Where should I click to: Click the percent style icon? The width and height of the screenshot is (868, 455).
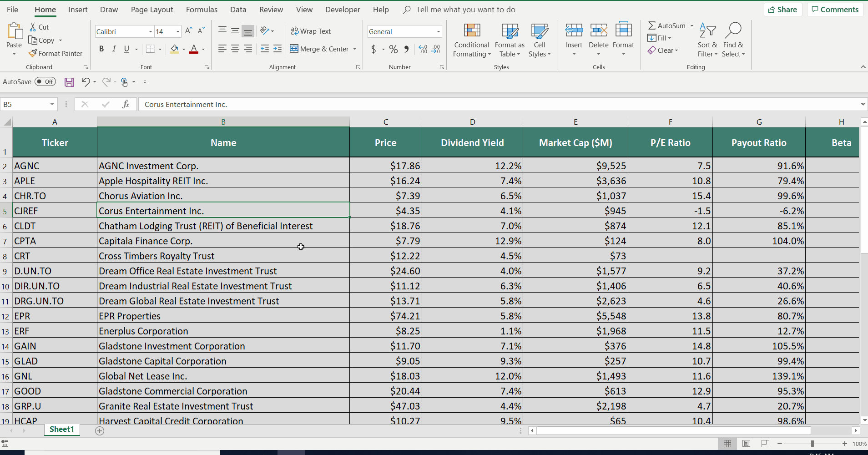point(394,49)
